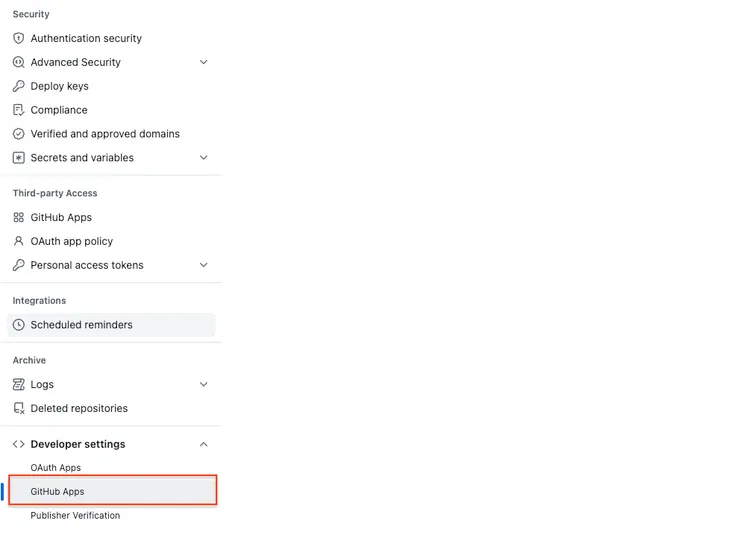Click the Deleted repositories icon

[x=18, y=408]
